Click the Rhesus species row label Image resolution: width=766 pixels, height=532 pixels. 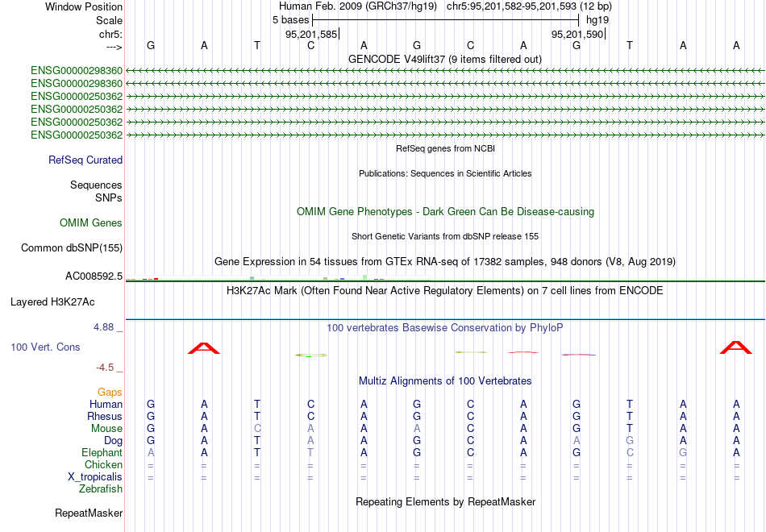tap(105, 416)
